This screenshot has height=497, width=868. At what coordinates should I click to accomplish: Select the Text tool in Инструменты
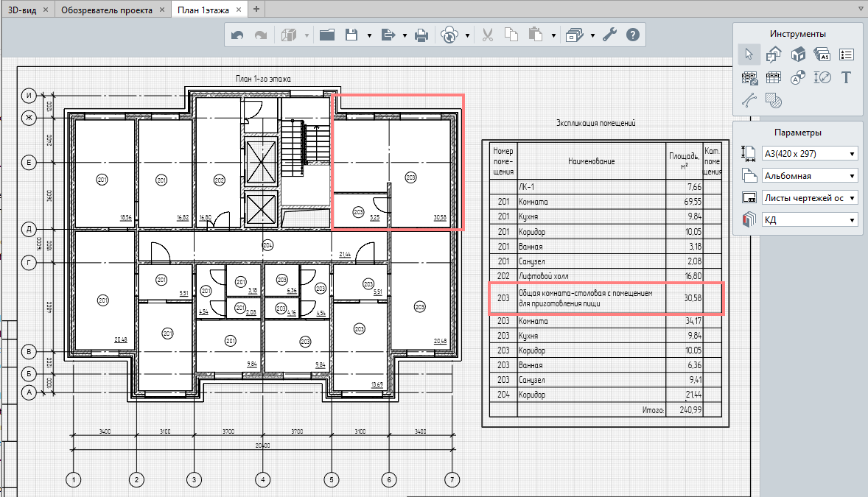pos(846,77)
